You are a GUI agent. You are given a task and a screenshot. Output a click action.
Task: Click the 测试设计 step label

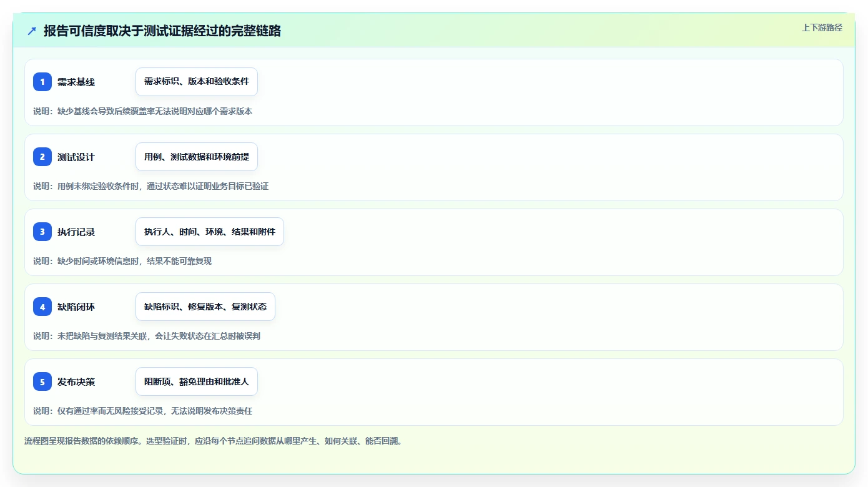(76, 157)
